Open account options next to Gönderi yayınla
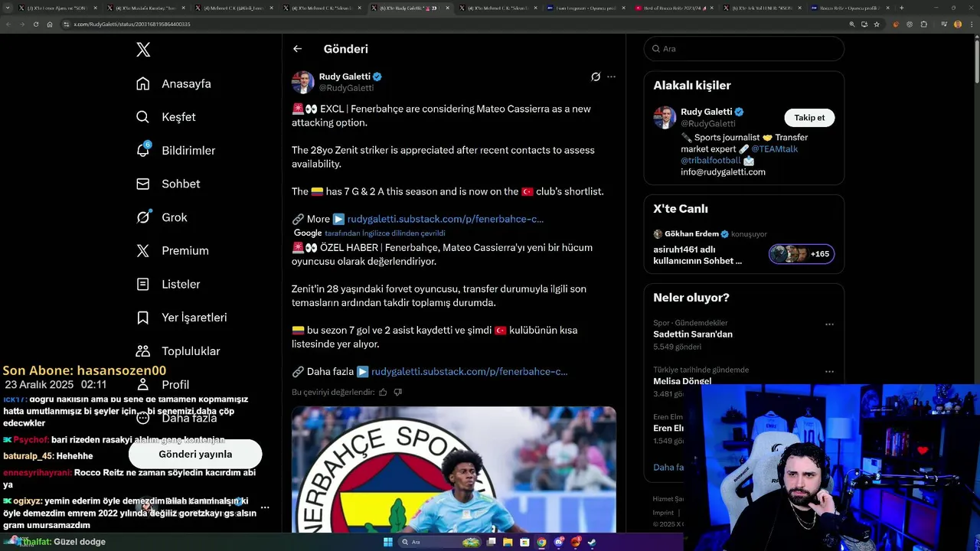Image resolution: width=980 pixels, height=551 pixels. pos(265,507)
